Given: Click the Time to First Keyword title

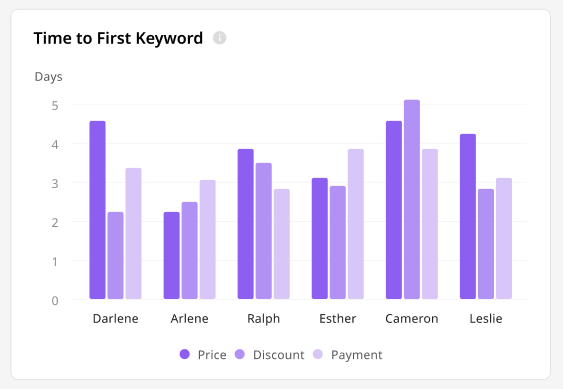Looking at the screenshot, I should coord(118,38).
